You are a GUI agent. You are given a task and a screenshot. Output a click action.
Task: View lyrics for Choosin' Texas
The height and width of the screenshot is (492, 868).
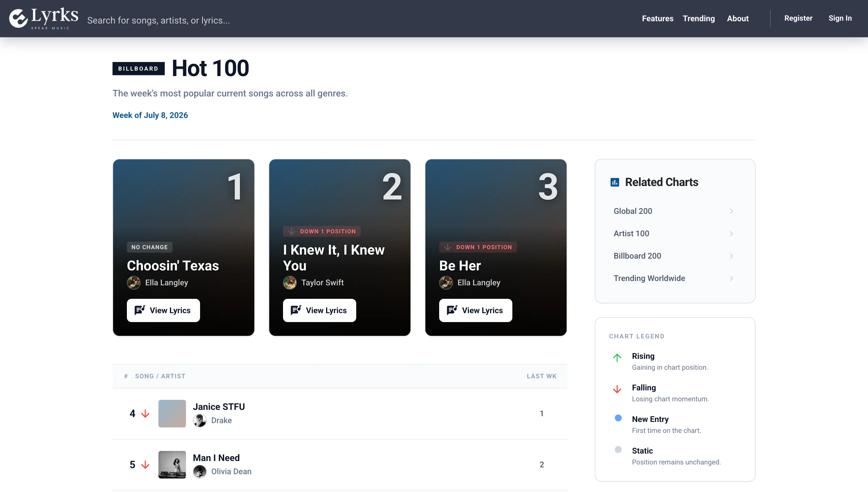(x=163, y=310)
